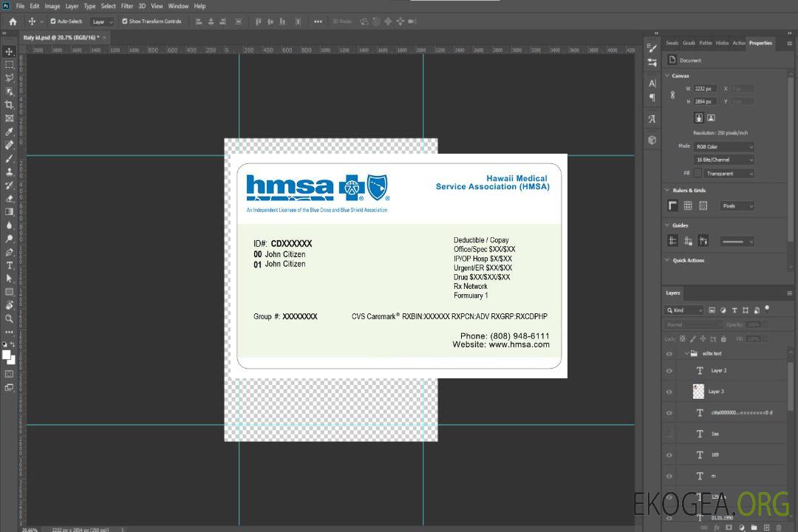Viewport: 798px width, 532px height.
Task: Open the RGB Color mode dropdown
Action: 723,146
